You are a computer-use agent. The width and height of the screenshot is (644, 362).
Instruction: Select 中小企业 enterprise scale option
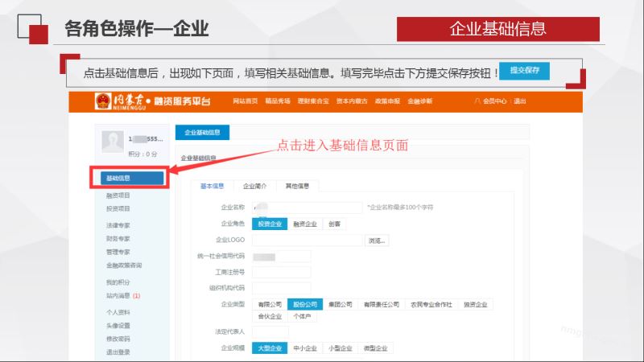click(x=305, y=348)
